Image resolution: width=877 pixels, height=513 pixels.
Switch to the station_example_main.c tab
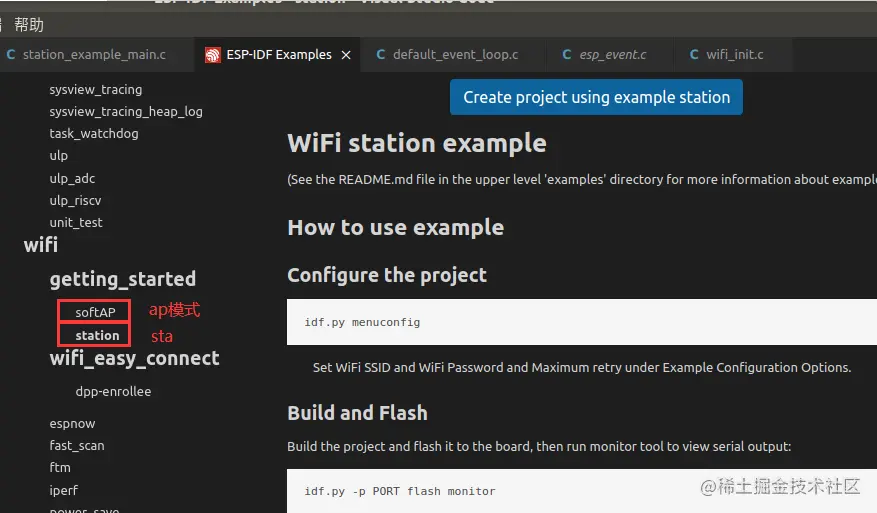pos(94,55)
